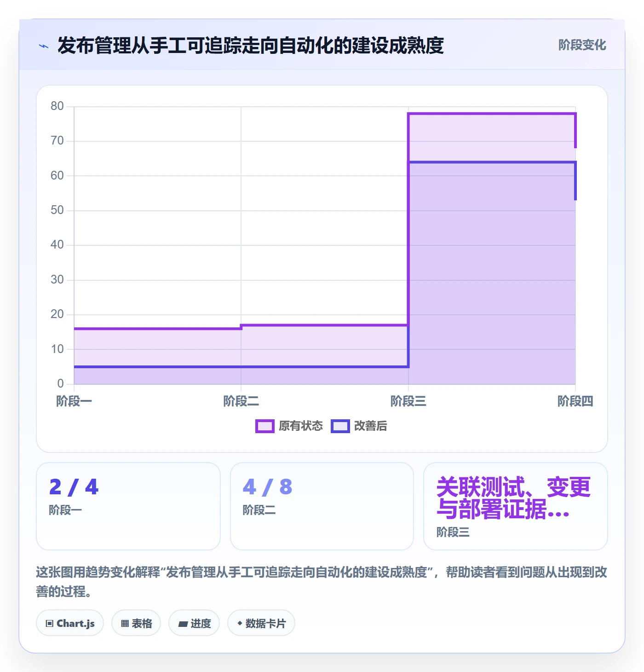The width and height of the screenshot is (644, 672).
Task: Click the 50 y-axis tick label
Action: pos(57,210)
